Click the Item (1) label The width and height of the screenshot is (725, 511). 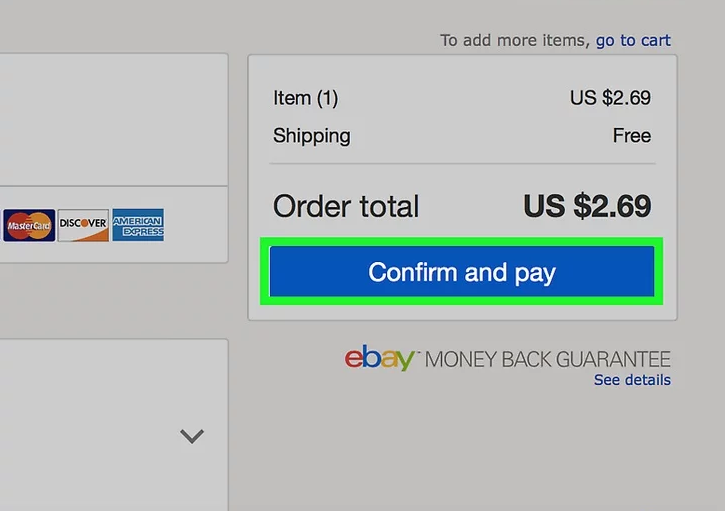click(305, 98)
